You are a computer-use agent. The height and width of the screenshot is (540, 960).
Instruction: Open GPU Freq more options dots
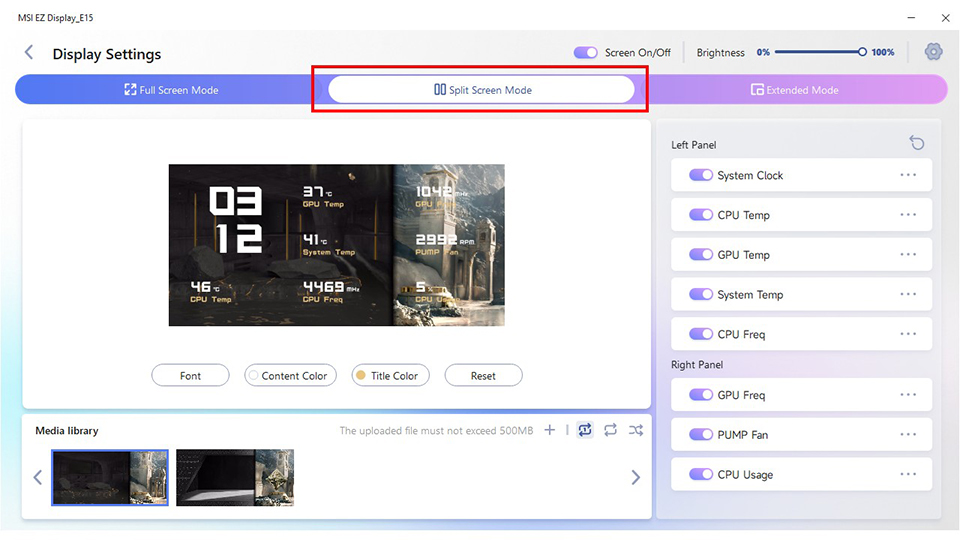point(908,395)
